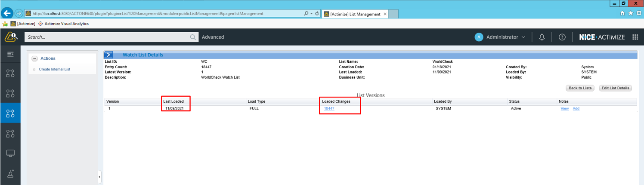Viewport: 644px width, 186px height.
Task: Click the Watch List Details heading
Action: (x=142, y=55)
